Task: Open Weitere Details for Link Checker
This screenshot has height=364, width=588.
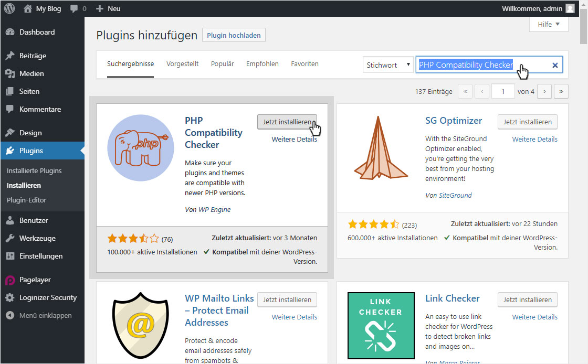Action: click(535, 317)
